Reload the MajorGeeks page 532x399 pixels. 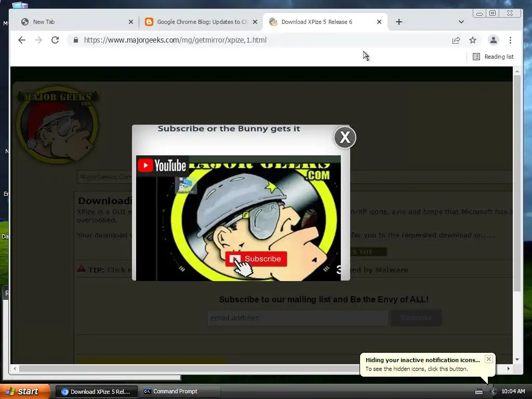coord(55,40)
